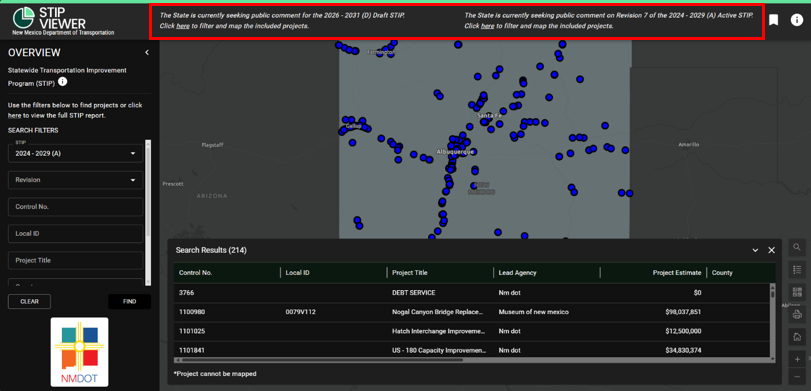Open the print map tool
Image resolution: width=811 pixels, height=391 pixels.
[797, 314]
